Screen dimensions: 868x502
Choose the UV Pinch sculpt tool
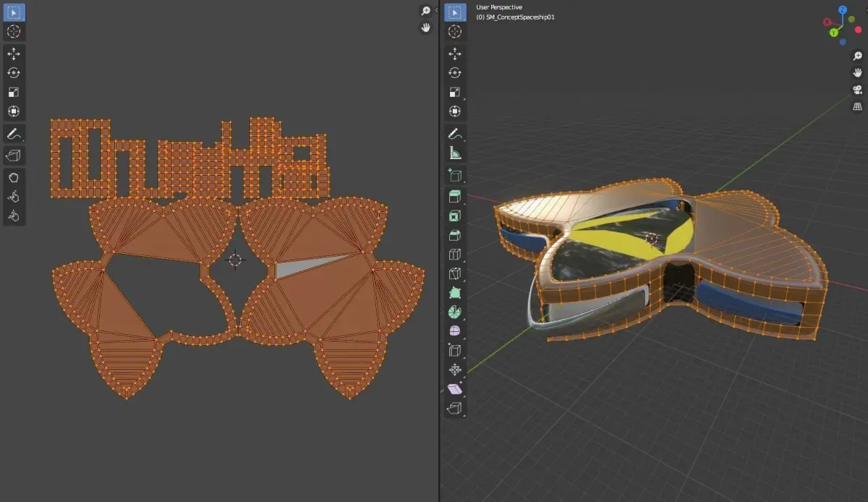coord(14,216)
